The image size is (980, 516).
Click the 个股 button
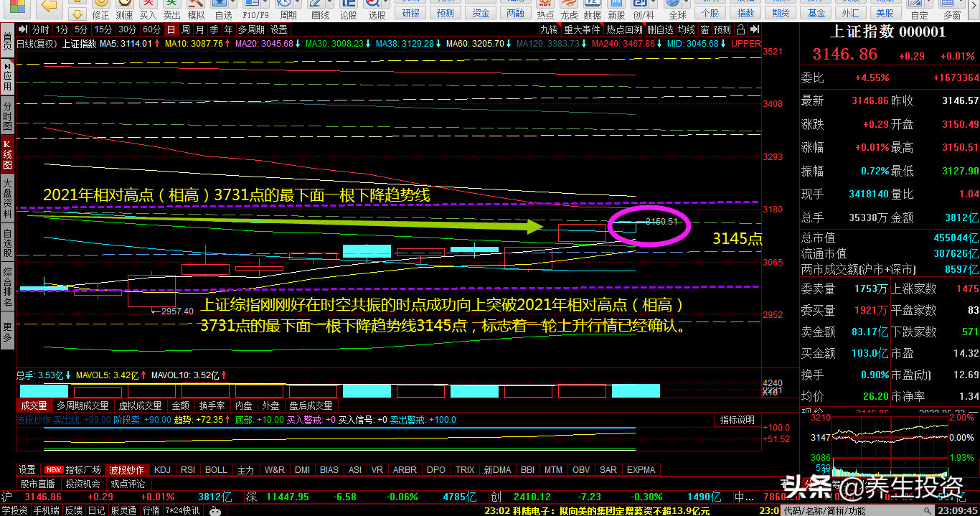tap(710, 13)
